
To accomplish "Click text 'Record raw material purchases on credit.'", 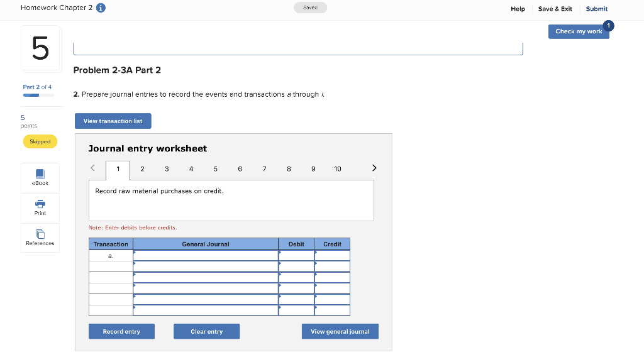I will (159, 191).
